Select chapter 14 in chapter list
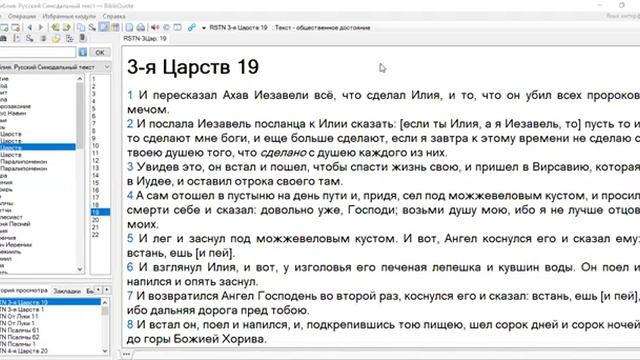The image size is (640, 360). point(95,175)
